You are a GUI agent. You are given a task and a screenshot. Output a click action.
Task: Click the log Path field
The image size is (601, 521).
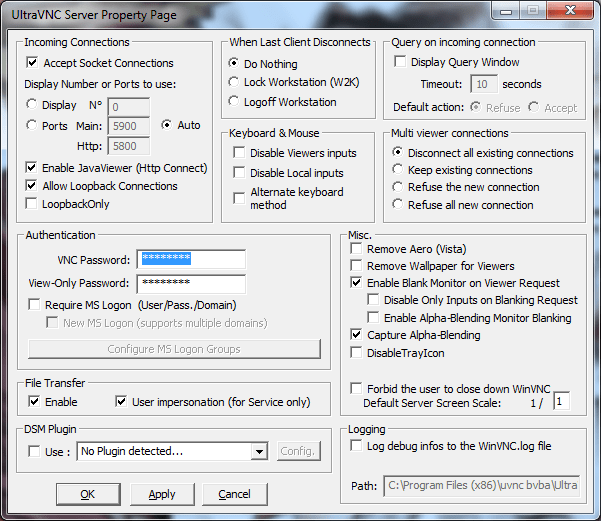pyautogui.click(x=482, y=486)
